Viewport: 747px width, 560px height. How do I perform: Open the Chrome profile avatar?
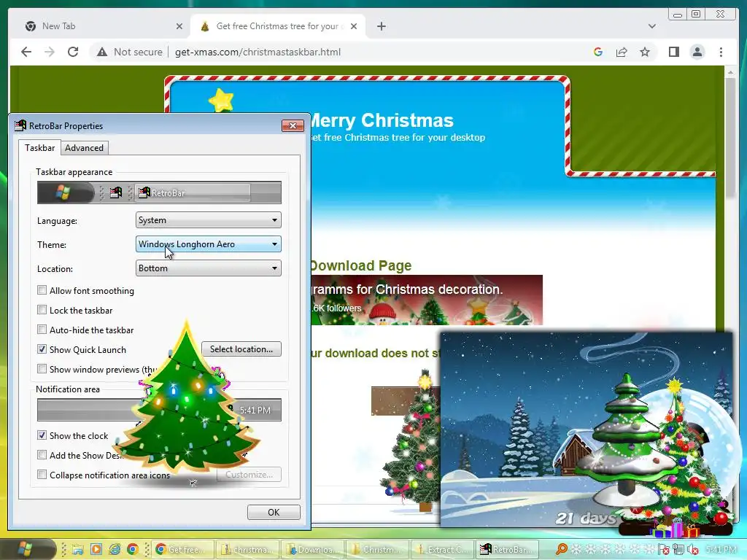(x=697, y=52)
